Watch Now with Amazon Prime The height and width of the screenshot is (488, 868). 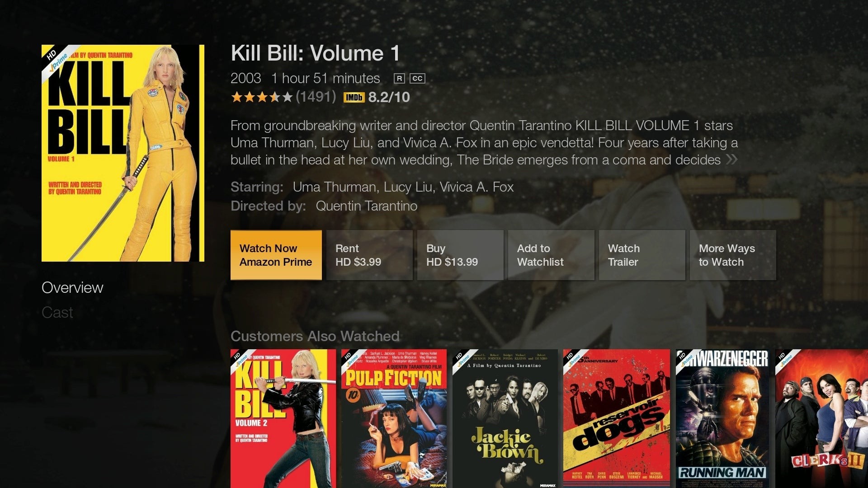(276, 255)
